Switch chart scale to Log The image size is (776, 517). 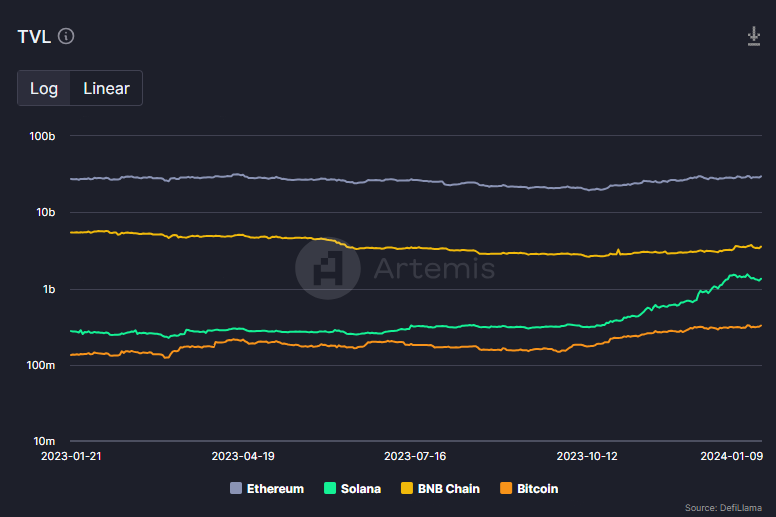click(44, 88)
